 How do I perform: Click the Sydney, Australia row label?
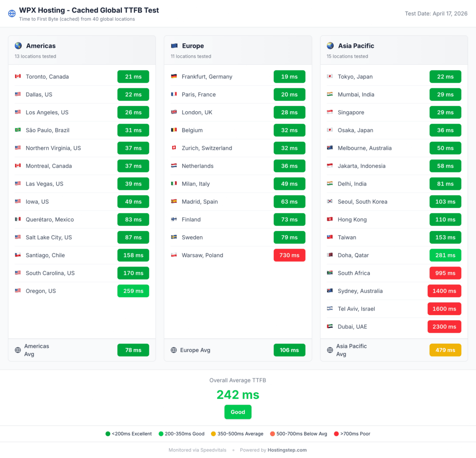point(360,291)
